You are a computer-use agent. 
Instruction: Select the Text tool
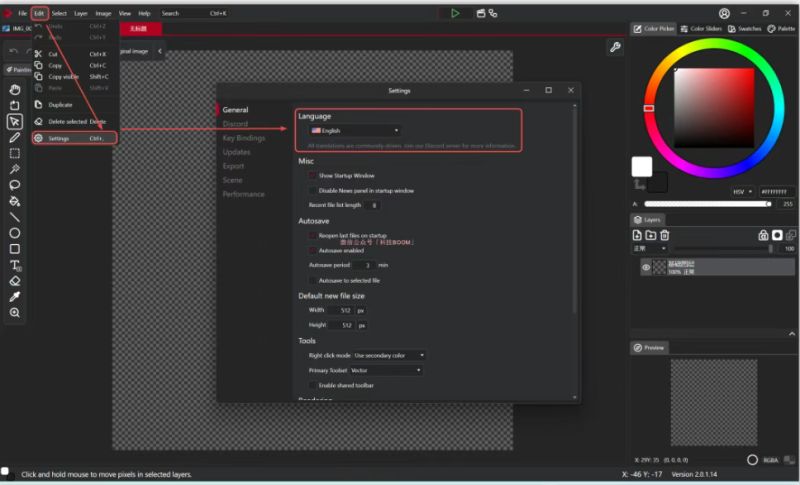[x=15, y=265]
